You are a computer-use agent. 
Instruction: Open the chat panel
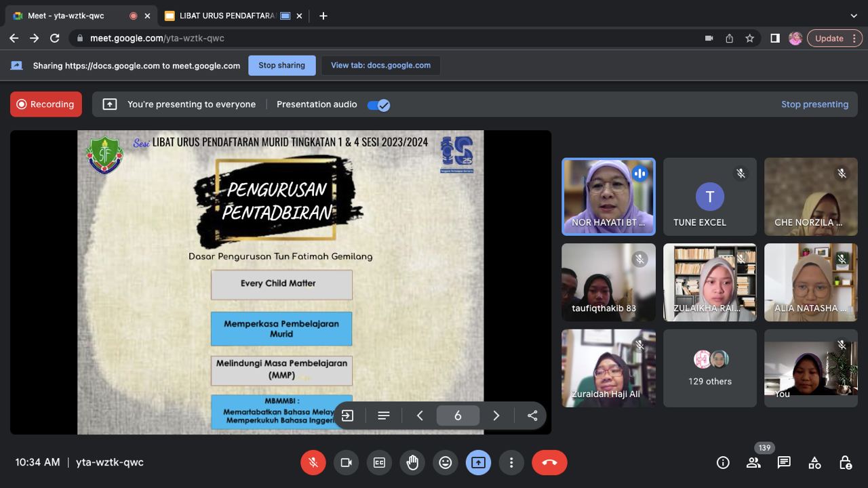[x=784, y=462]
